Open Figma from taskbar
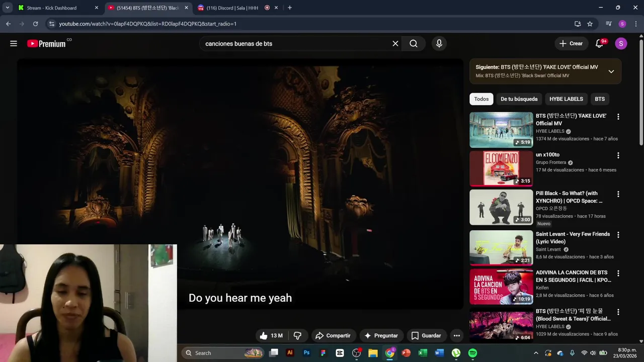This screenshot has height=362, width=644. point(323,353)
